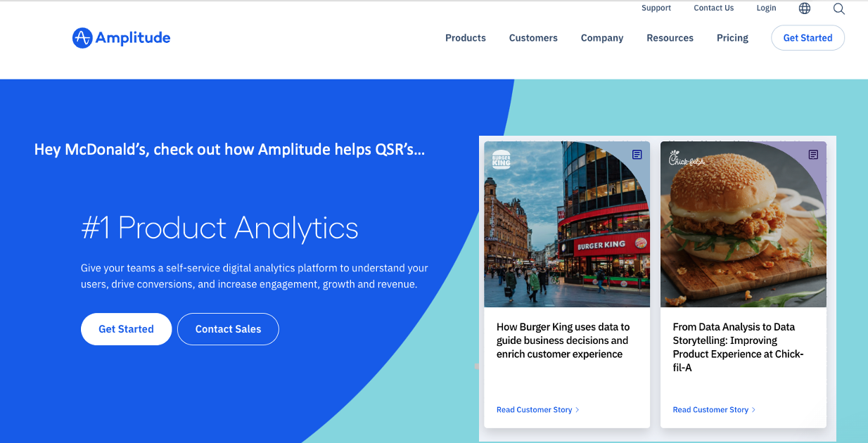Go to Pricing via the navigation bar
The height and width of the screenshot is (443, 868).
[732, 38]
